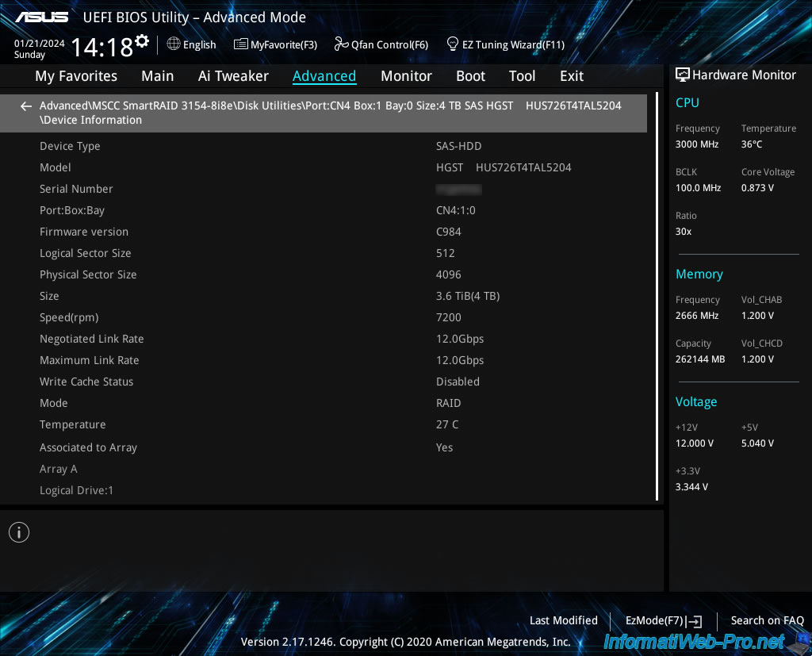Switch to the Main tab
812x656 pixels.
pyautogui.click(x=158, y=76)
